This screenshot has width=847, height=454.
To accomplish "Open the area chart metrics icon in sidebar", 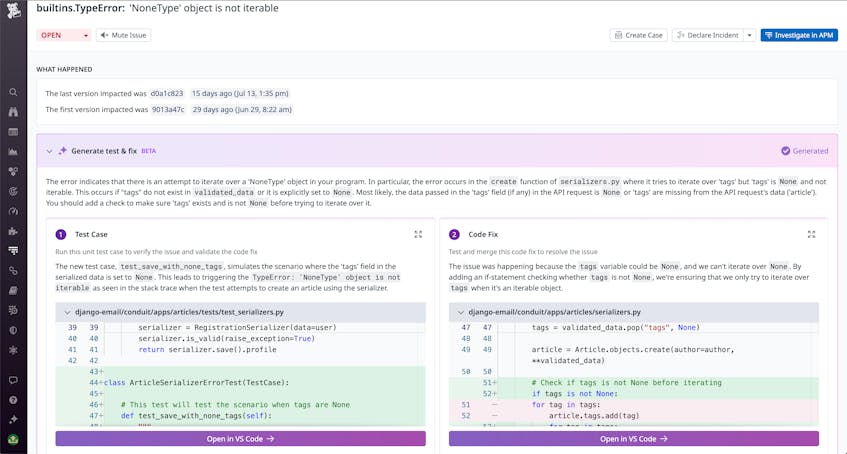I will (x=14, y=152).
